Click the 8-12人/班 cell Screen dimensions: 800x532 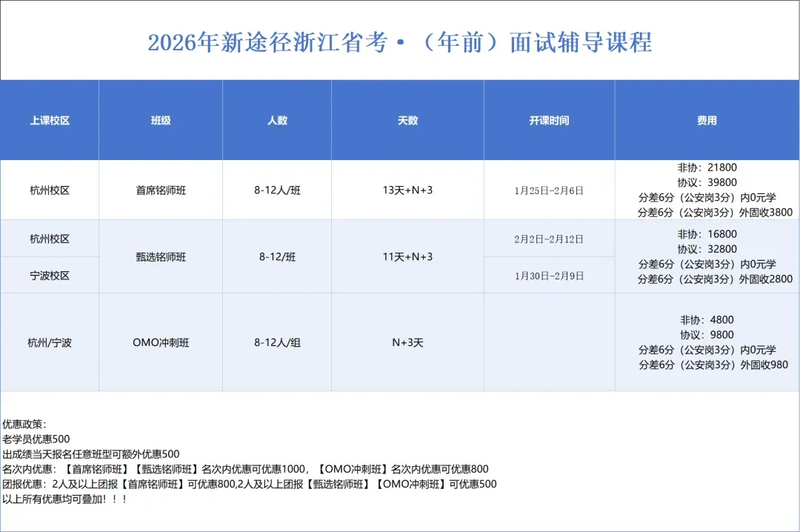(277, 190)
